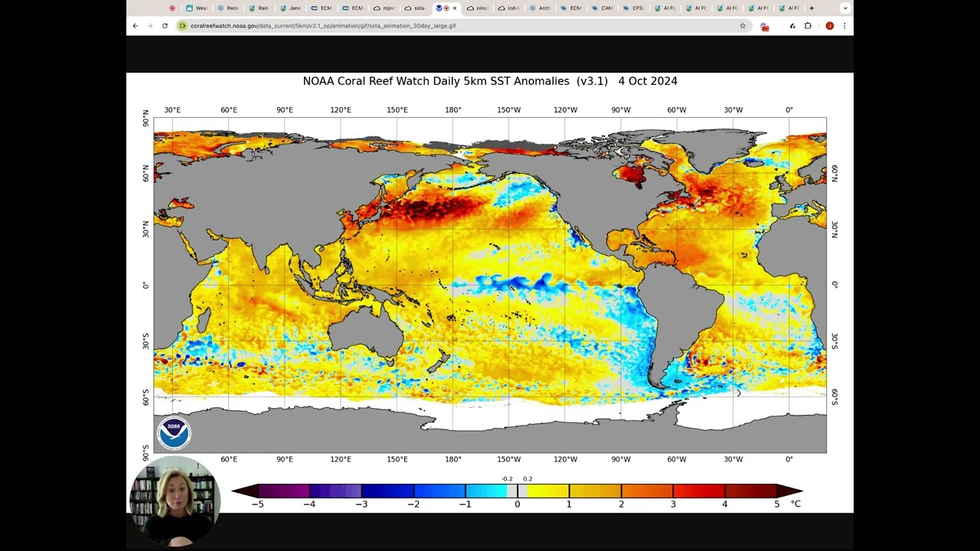The width and height of the screenshot is (980, 551).
Task: View site information icon in address bar
Action: pyautogui.click(x=182, y=26)
